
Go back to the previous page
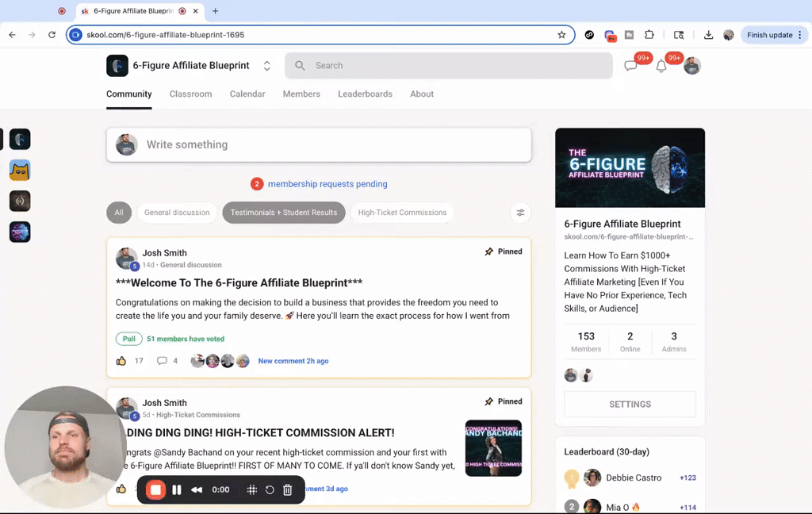coord(13,35)
